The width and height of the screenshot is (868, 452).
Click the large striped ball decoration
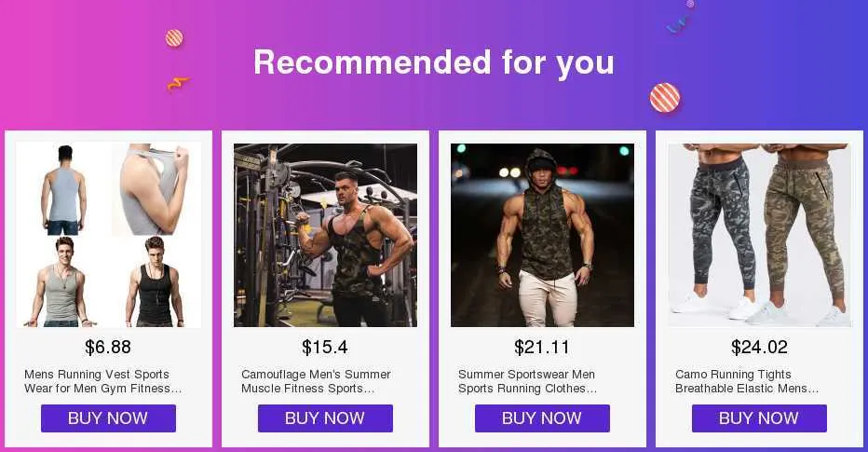[665, 98]
